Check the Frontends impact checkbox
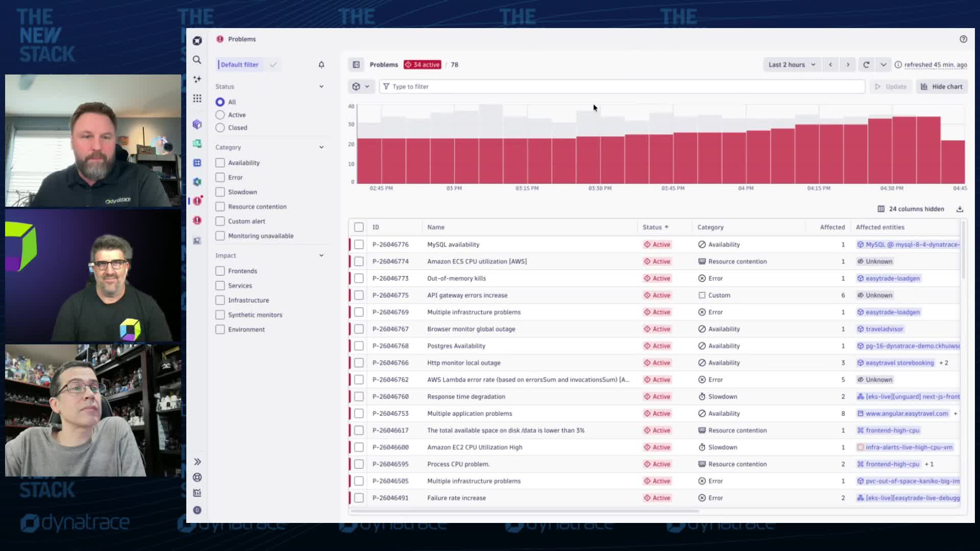980x551 pixels. [x=220, y=271]
